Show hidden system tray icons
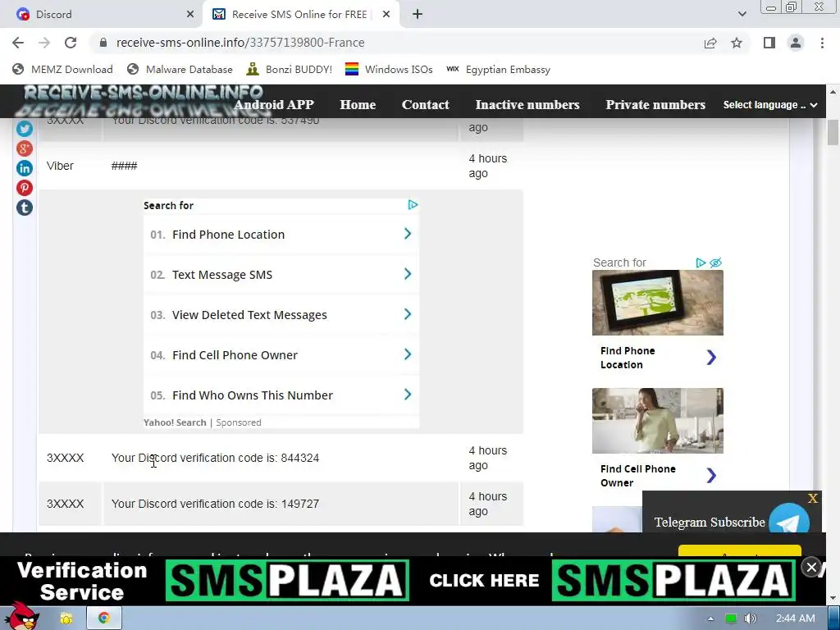Image resolution: width=840 pixels, height=630 pixels. [710, 619]
